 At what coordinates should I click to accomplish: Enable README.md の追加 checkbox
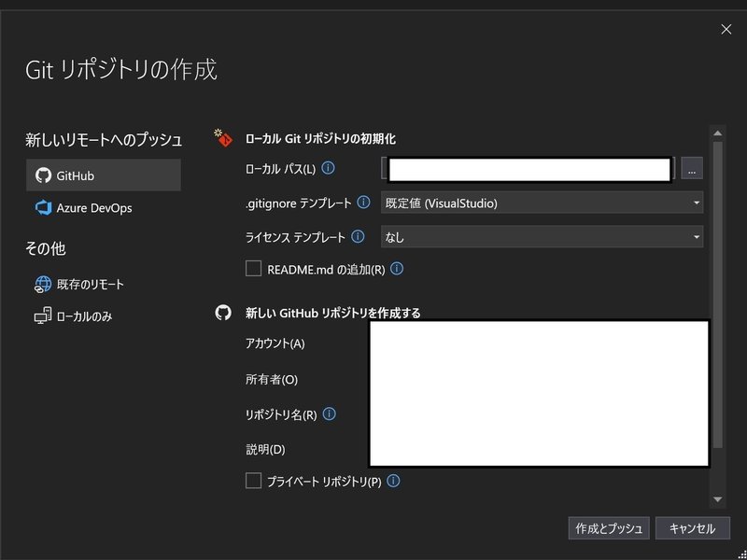tap(253, 269)
